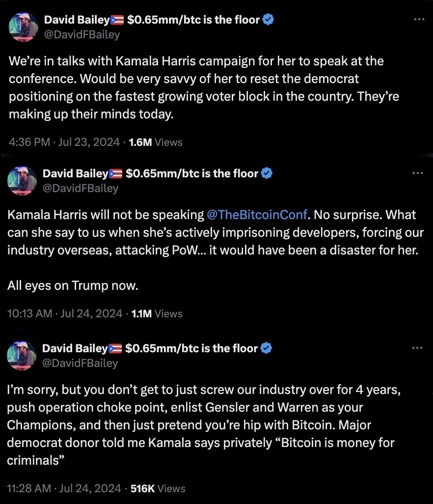Click the @DavidFBailey handle on the 11:28 AM tweet

(x=80, y=363)
